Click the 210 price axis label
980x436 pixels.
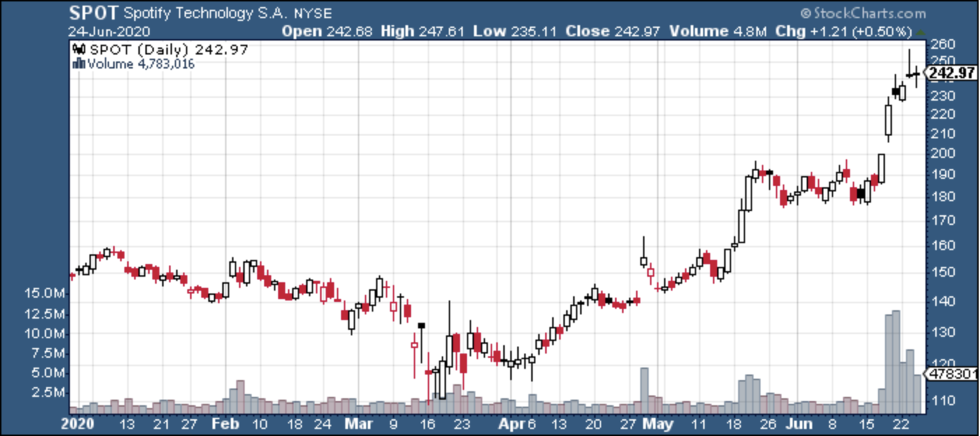click(944, 133)
